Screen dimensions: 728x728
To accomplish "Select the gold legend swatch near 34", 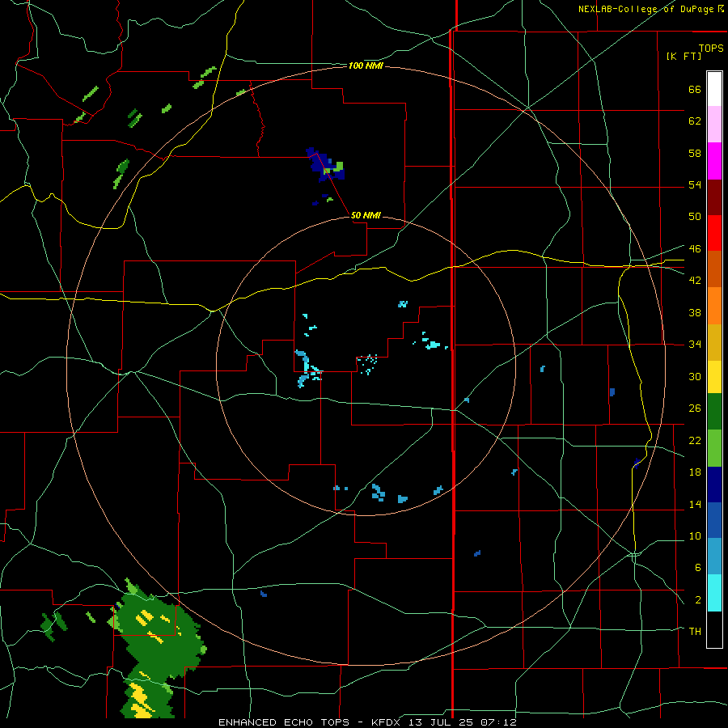I will tap(714, 342).
